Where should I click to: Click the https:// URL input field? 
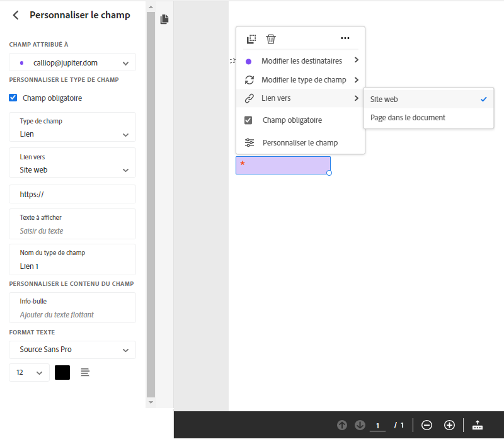72,195
